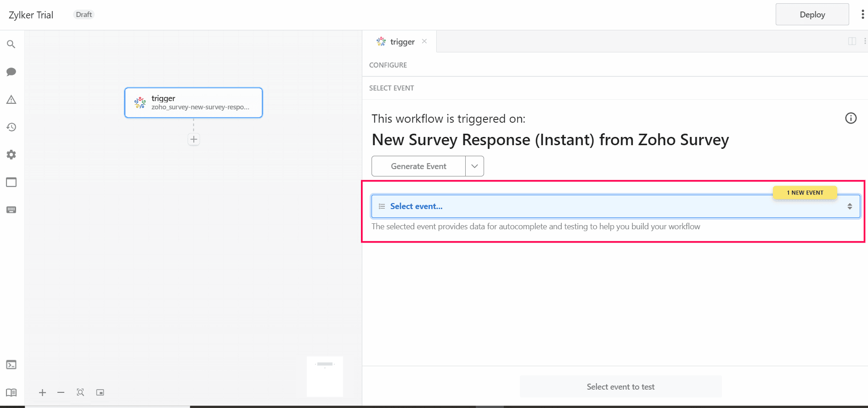Fit workflow to screen view
This screenshot has height=408, width=868.
click(x=80, y=392)
